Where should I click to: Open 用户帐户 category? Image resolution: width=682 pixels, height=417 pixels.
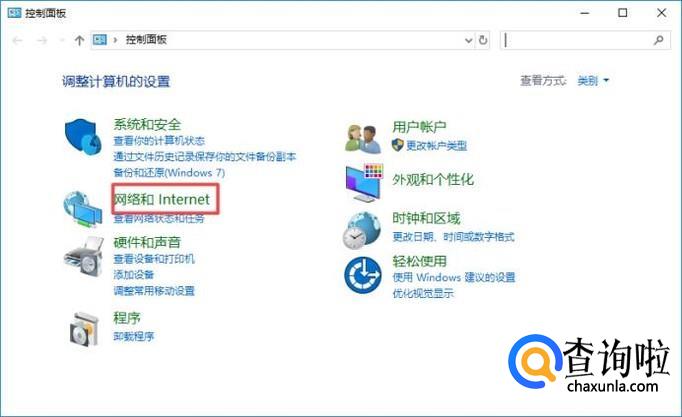(419, 127)
